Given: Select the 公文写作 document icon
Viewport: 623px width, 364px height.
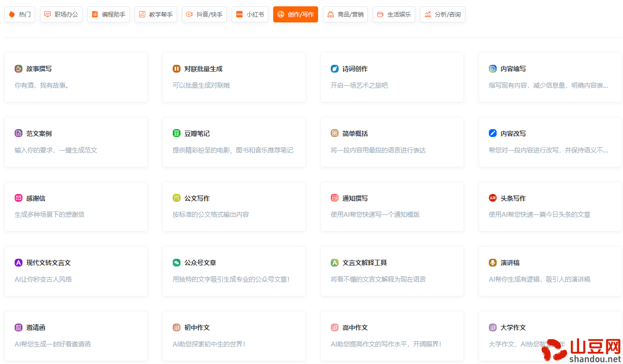Looking at the screenshot, I should pos(176,198).
